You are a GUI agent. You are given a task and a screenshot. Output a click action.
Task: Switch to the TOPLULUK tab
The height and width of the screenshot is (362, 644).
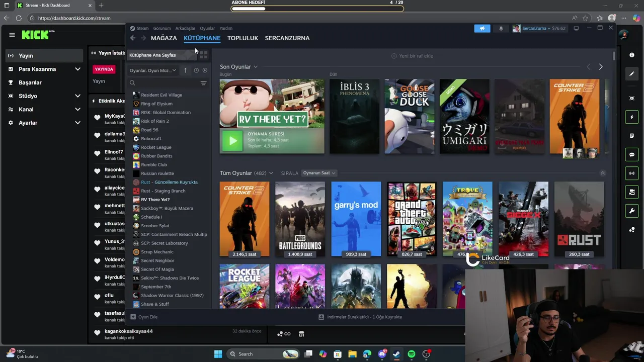[x=243, y=38]
